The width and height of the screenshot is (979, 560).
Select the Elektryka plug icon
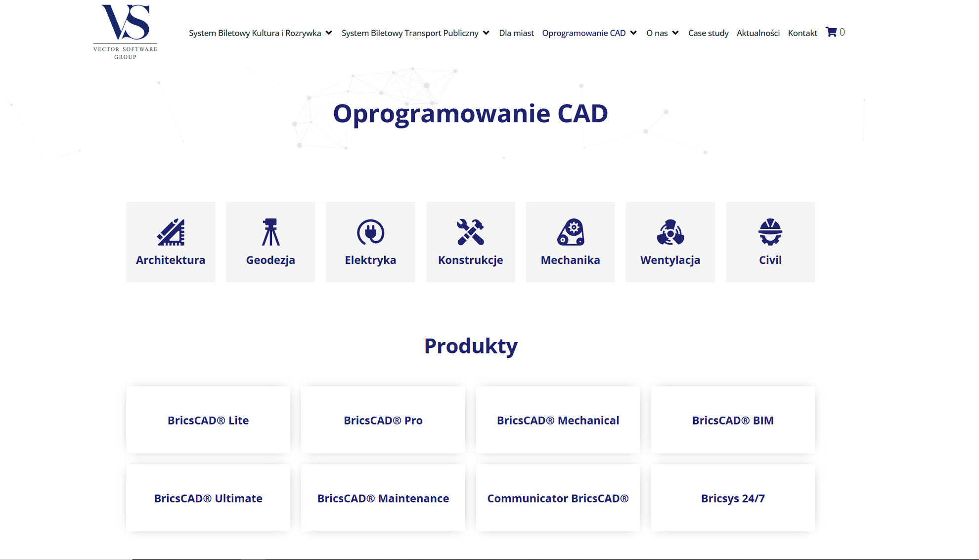(x=370, y=232)
